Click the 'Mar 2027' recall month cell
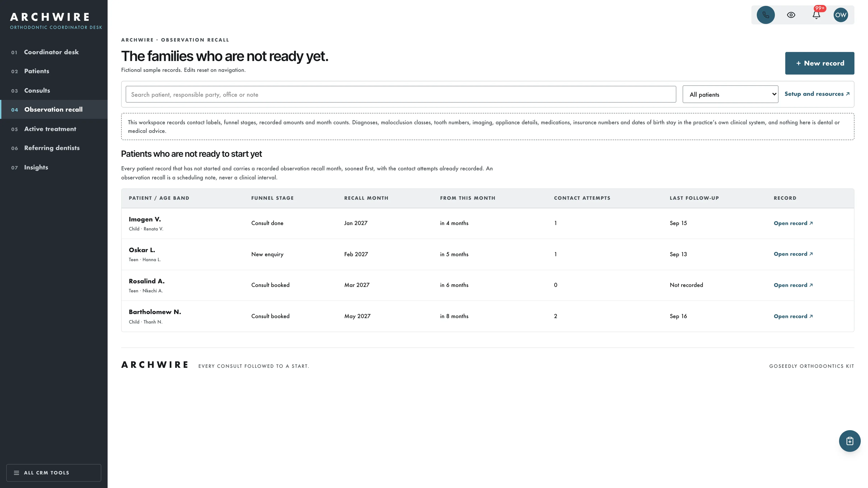Image resolution: width=868 pixels, height=488 pixels. (x=356, y=285)
